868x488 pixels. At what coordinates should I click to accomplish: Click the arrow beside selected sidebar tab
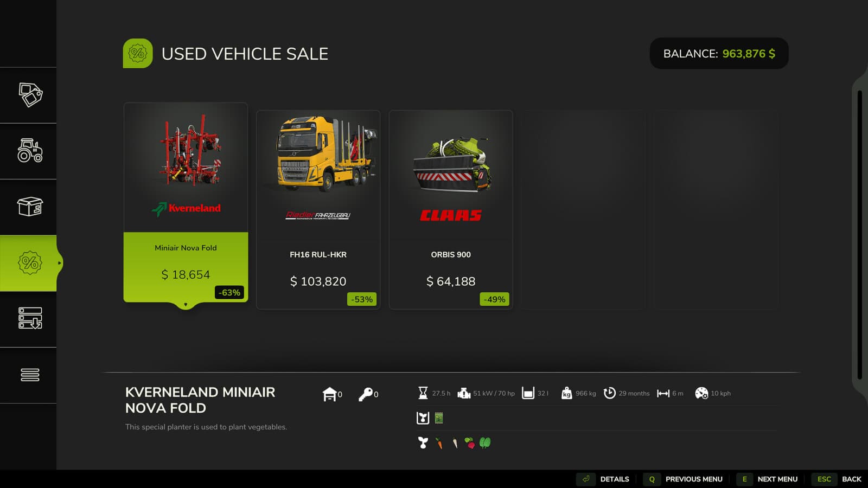point(60,263)
